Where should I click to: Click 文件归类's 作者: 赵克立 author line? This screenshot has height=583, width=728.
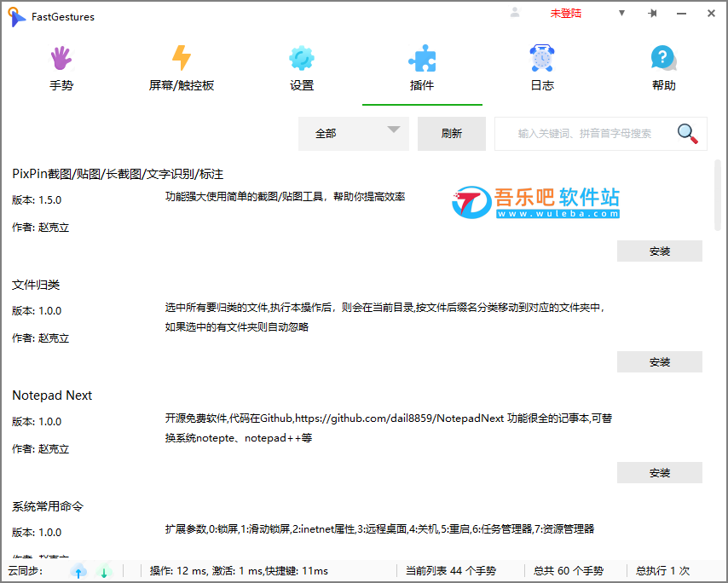tap(40, 338)
